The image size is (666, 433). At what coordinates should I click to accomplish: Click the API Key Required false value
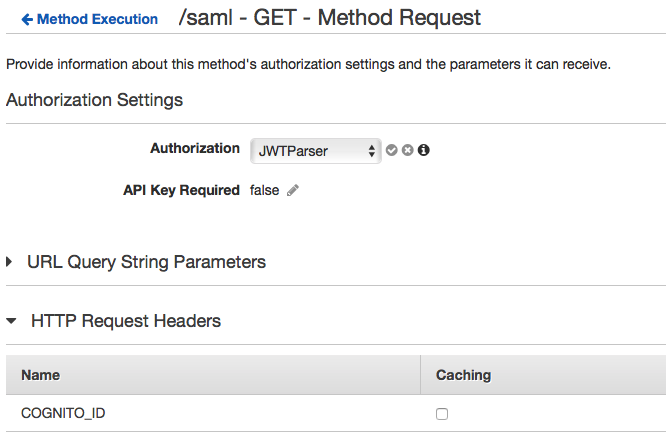point(264,190)
